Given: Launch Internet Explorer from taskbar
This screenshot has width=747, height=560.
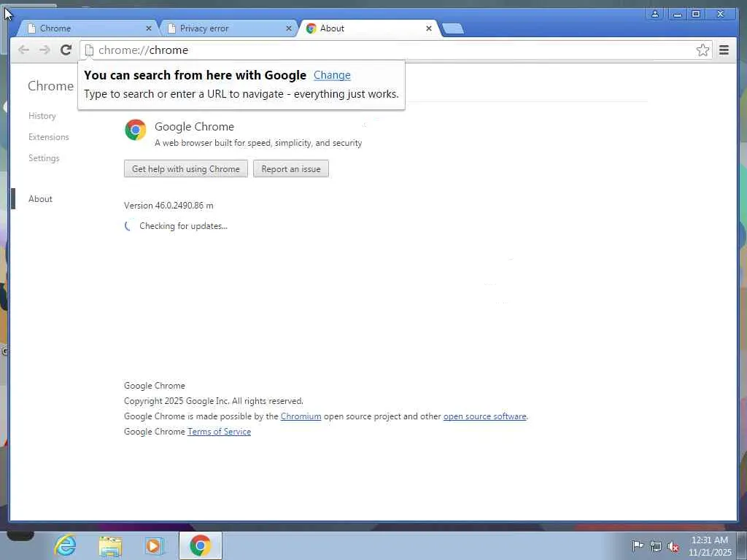Looking at the screenshot, I should pos(65,545).
